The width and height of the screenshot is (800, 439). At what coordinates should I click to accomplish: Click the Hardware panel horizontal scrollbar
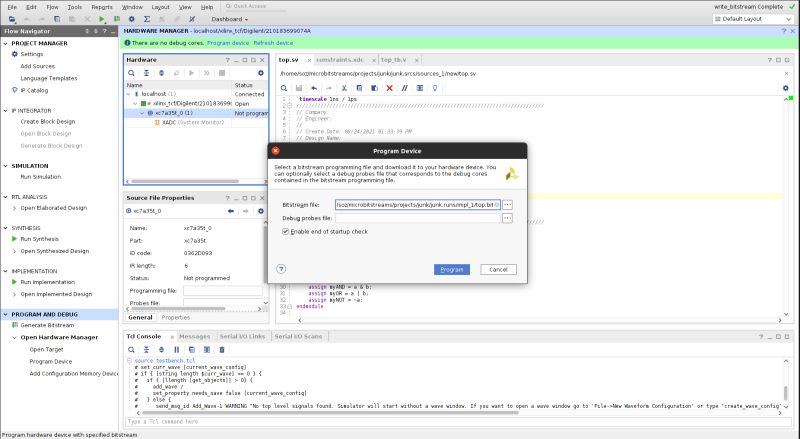point(185,181)
